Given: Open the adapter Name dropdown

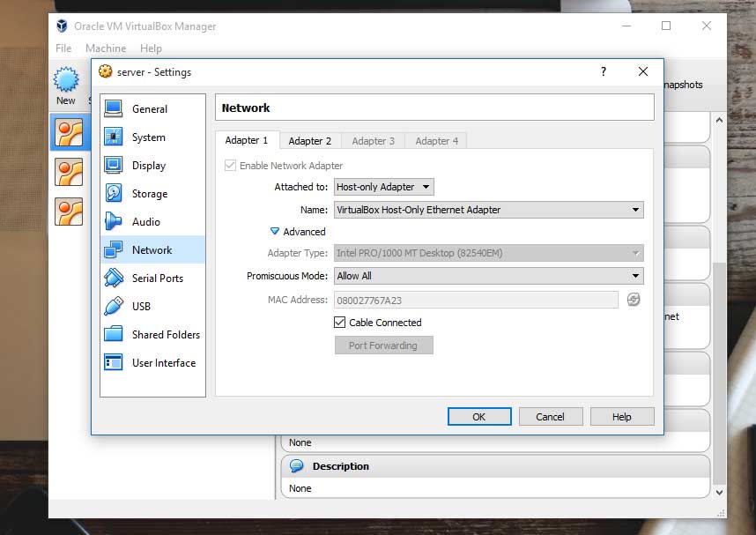Looking at the screenshot, I should point(489,210).
